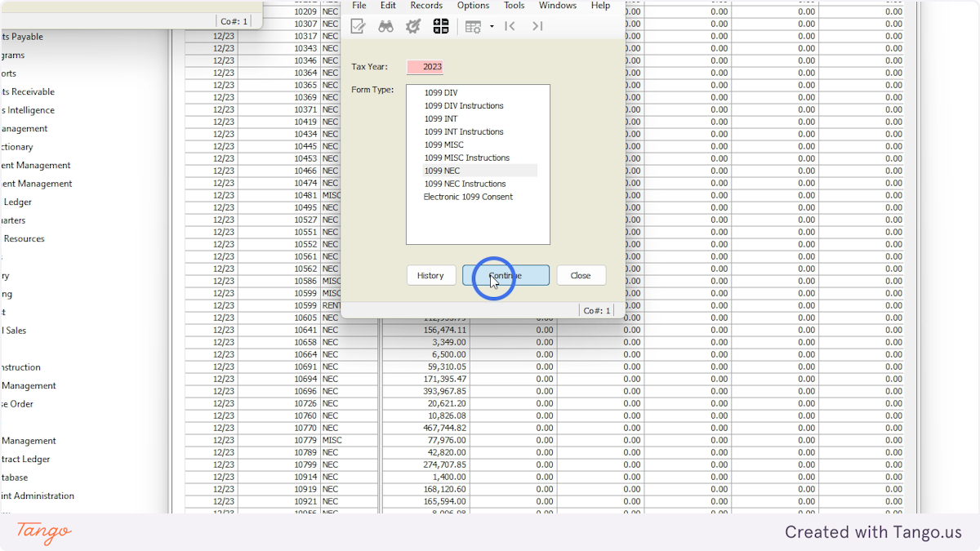This screenshot has height=551, width=980.
Task: Click the Continue button
Action: (x=506, y=275)
